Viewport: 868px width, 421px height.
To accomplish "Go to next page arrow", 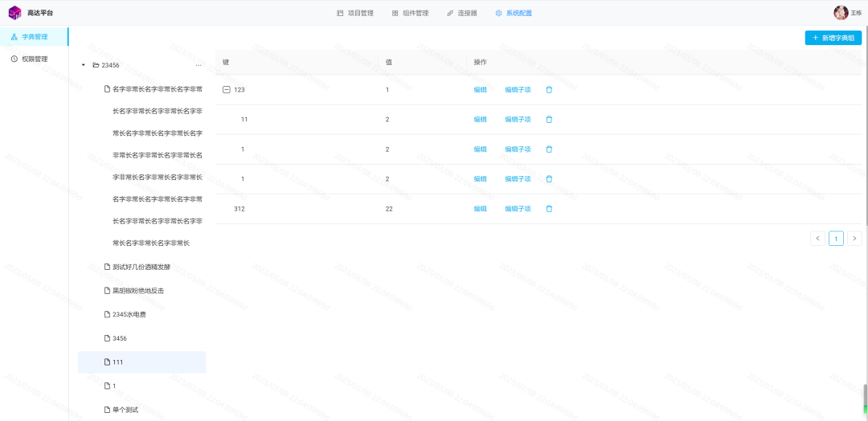I will click(x=854, y=239).
